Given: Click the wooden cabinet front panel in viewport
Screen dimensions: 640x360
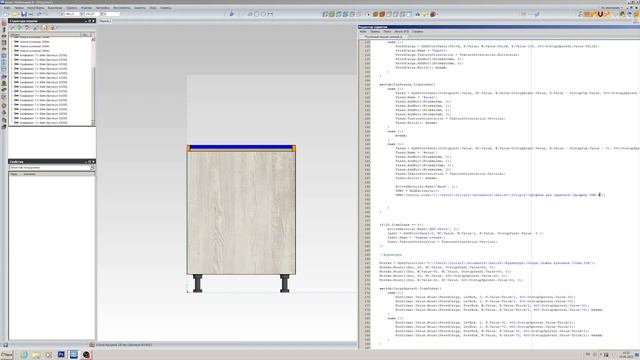Looking at the screenshot, I should coord(241,213).
